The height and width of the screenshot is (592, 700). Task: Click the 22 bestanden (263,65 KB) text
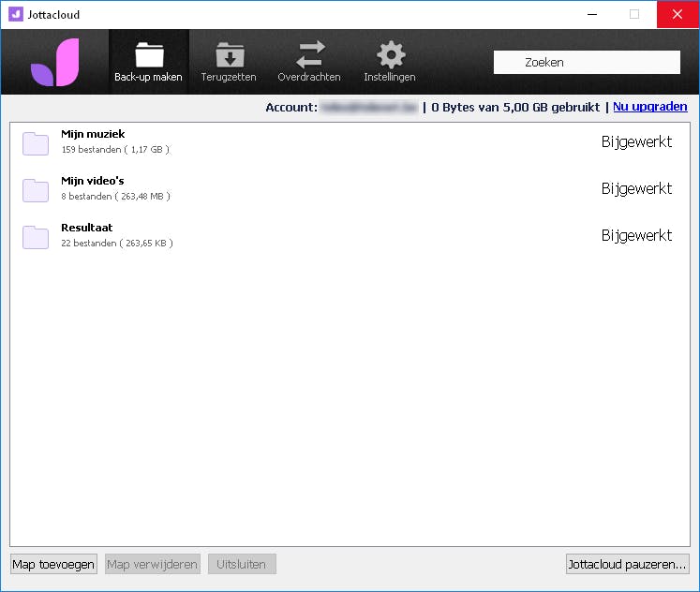coord(117,244)
